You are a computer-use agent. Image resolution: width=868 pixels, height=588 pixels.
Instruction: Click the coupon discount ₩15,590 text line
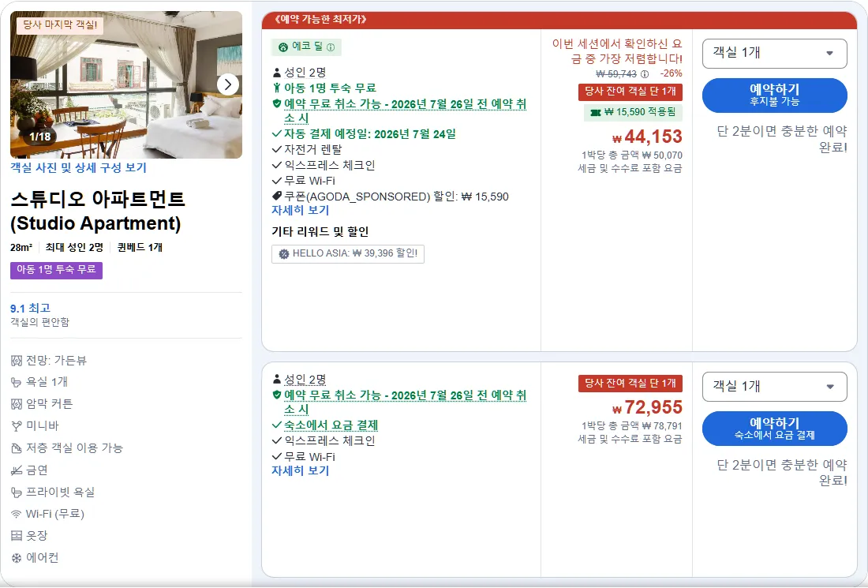(x=396, y=197)
